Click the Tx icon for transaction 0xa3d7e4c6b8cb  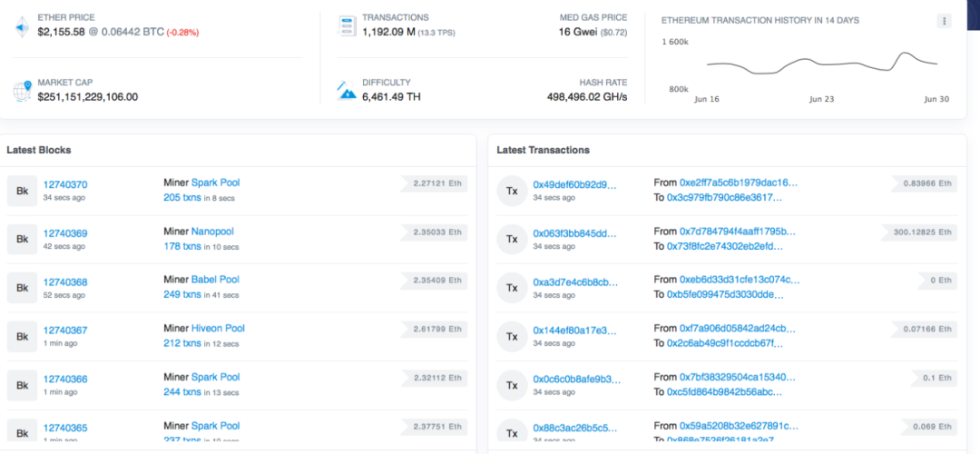512,289
